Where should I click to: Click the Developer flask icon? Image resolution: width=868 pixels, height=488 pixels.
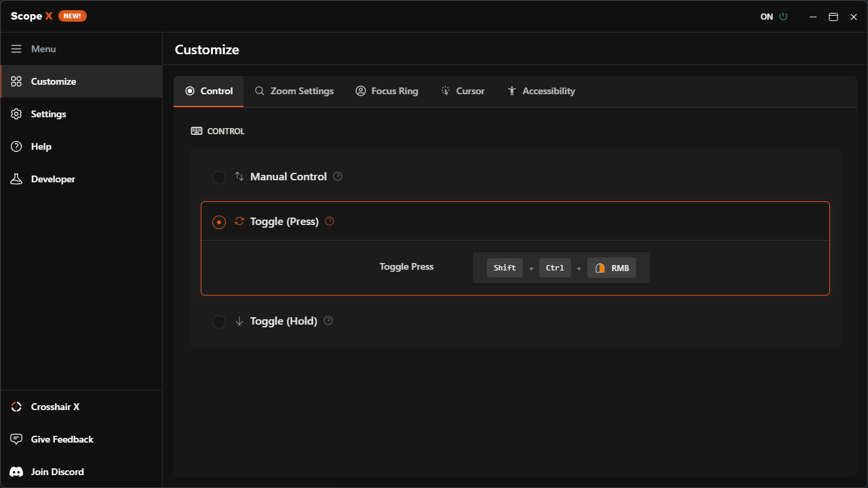point(16,179)
